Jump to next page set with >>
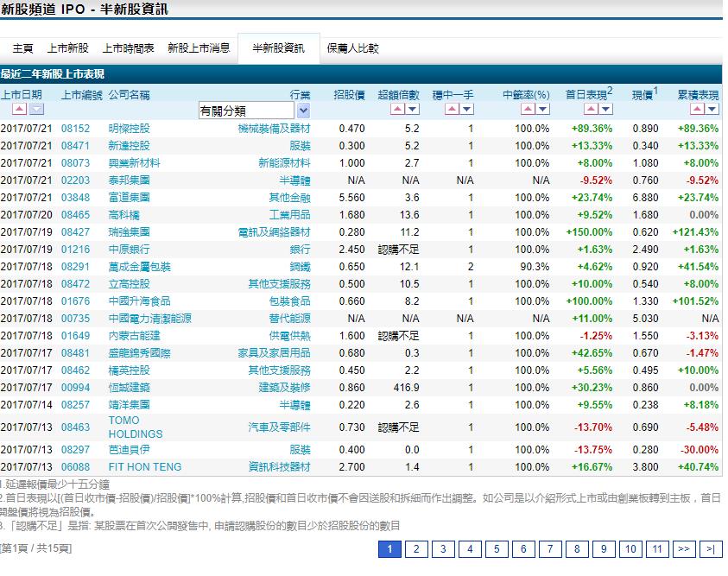The height and width of the screenshot is (576, 728). click(x=684, y=549)
